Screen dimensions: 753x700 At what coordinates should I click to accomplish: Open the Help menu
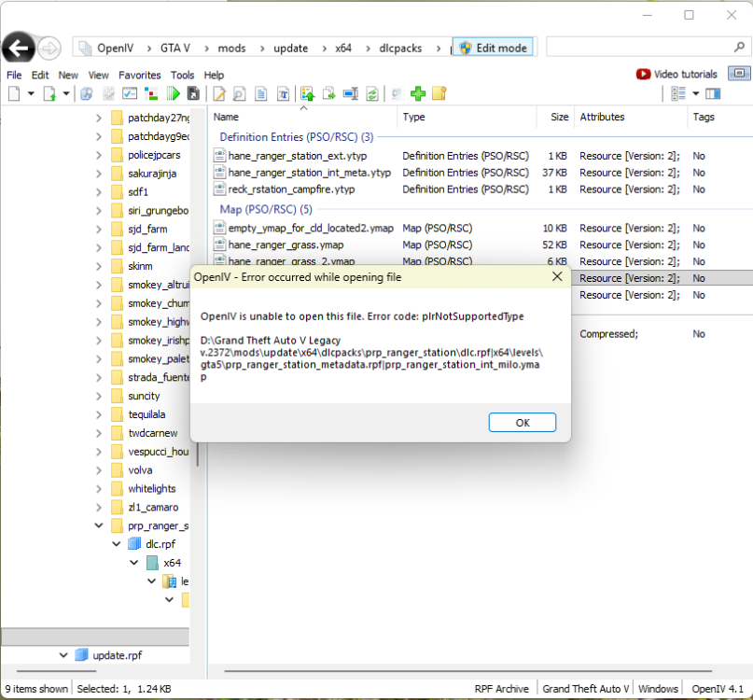(214, 75)
